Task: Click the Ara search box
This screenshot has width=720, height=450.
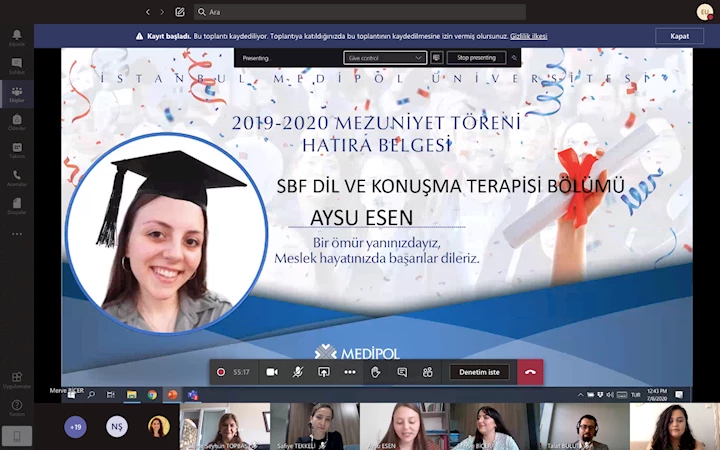Action: click(x=360, y=12)
